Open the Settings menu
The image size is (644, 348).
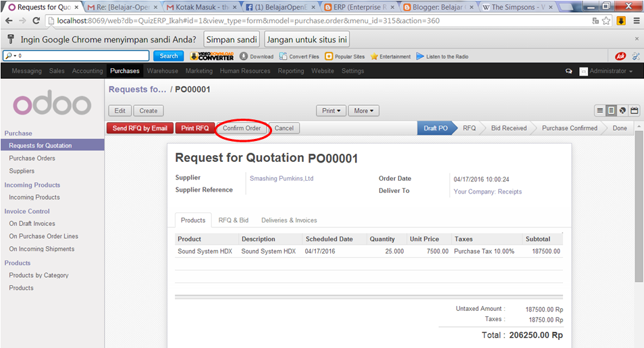point(353,71)
